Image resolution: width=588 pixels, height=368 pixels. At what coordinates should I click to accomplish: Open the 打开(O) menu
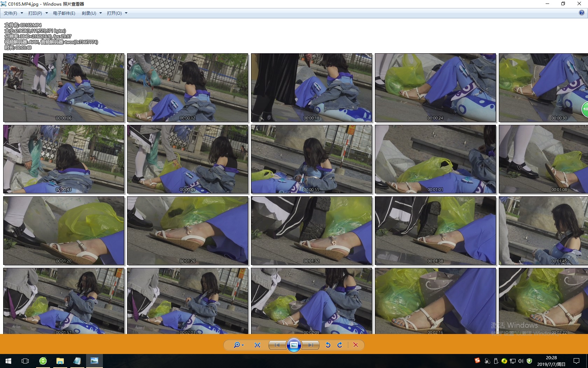[x=117, y=13]
